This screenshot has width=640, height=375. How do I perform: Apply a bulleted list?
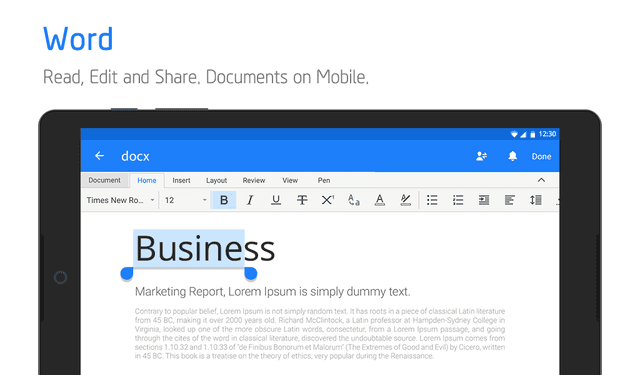[x=432, y=200]
